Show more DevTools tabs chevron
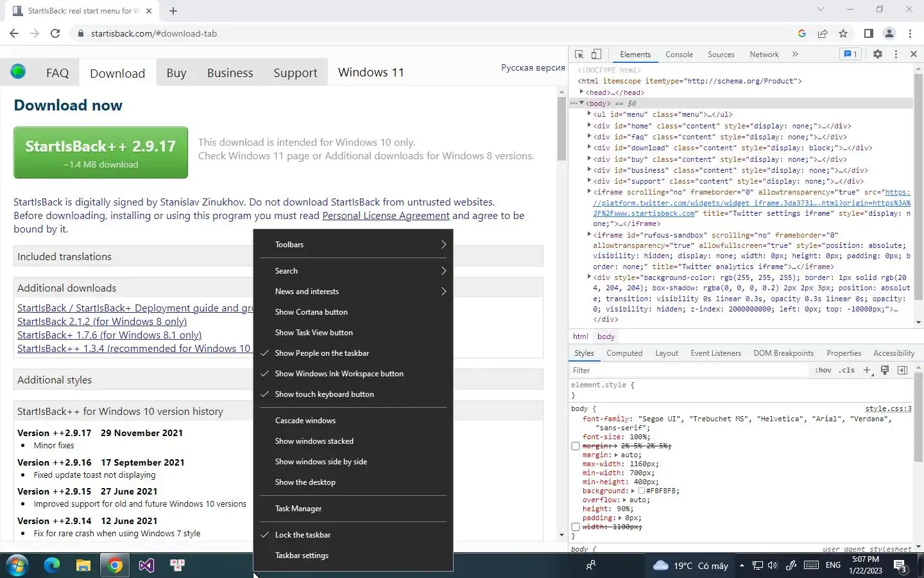This screenshot has height=578, width=924. click(x=795, y=55)
